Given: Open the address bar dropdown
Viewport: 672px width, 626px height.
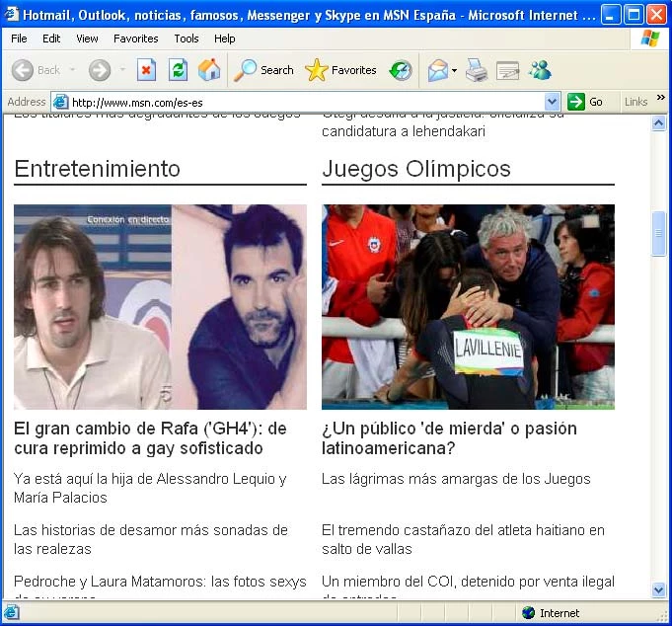Looking at the screenshot, I should point(552,102).
